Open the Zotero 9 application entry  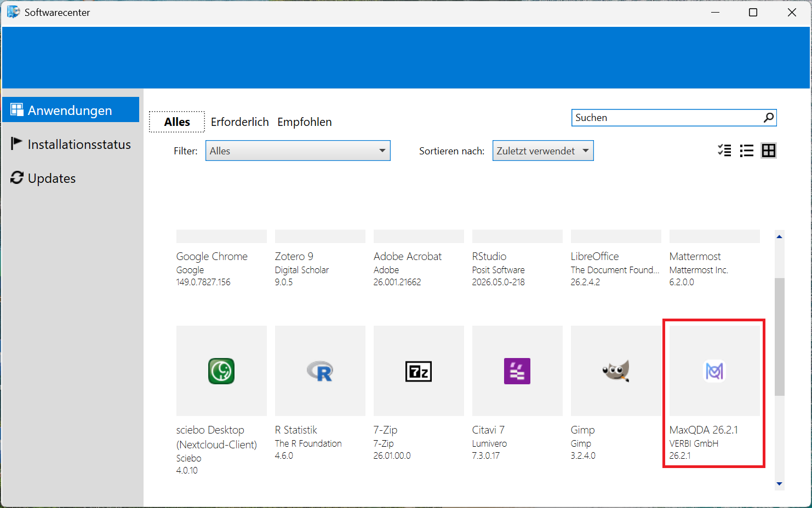pos(320,257)
